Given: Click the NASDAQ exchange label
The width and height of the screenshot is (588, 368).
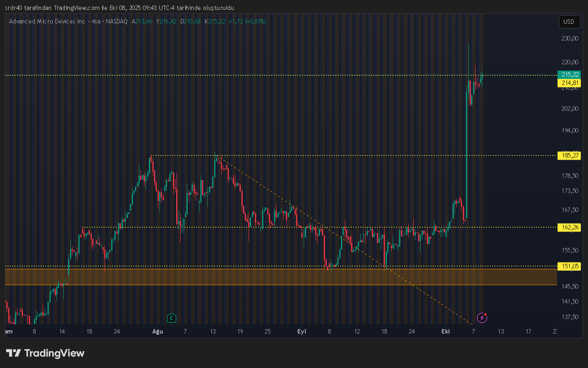Looking at the screenshot, I should coord(116,22).
